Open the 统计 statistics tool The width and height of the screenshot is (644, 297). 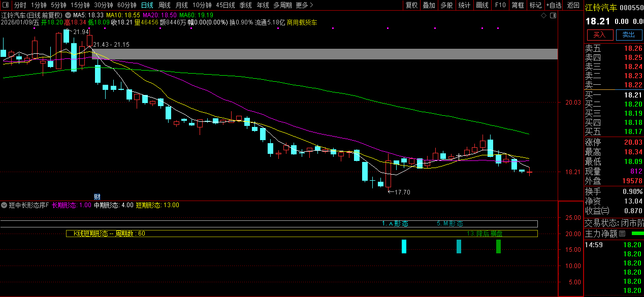pyautogui.click(x=464, y=5)
